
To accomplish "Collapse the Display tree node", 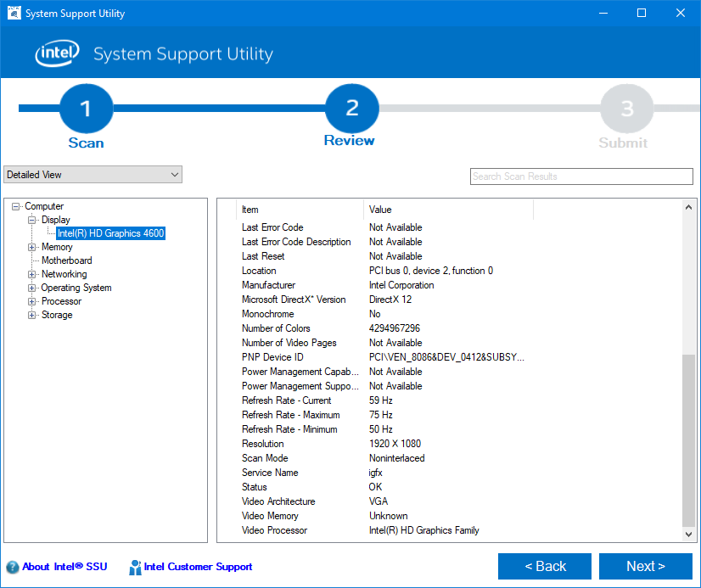I will tap(31, 220).
